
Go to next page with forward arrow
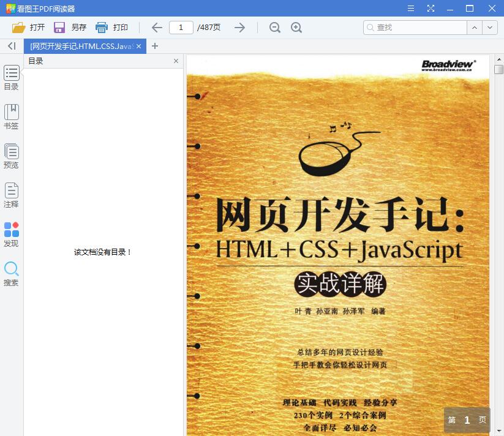tap(239, 27)
